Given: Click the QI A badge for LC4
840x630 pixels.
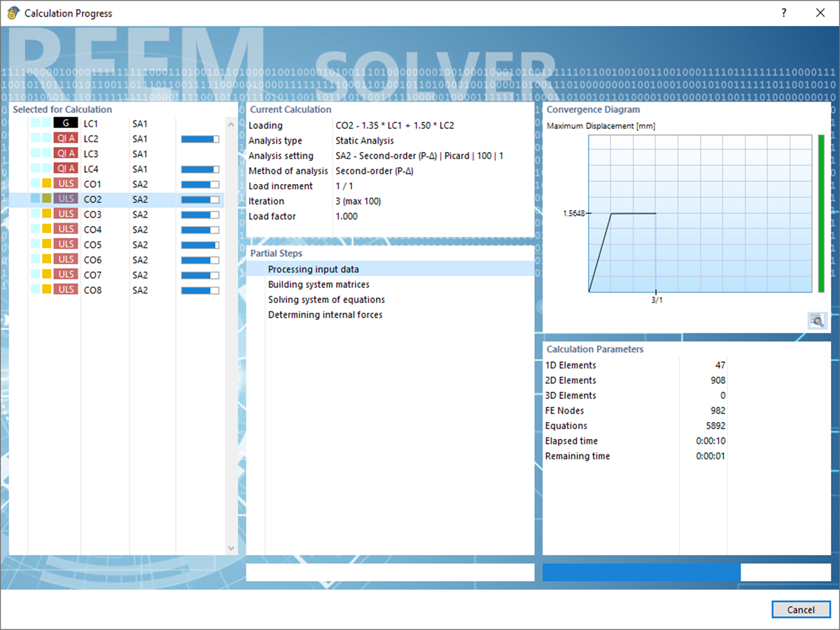Looking at the screenshot, I should [66, 169].
